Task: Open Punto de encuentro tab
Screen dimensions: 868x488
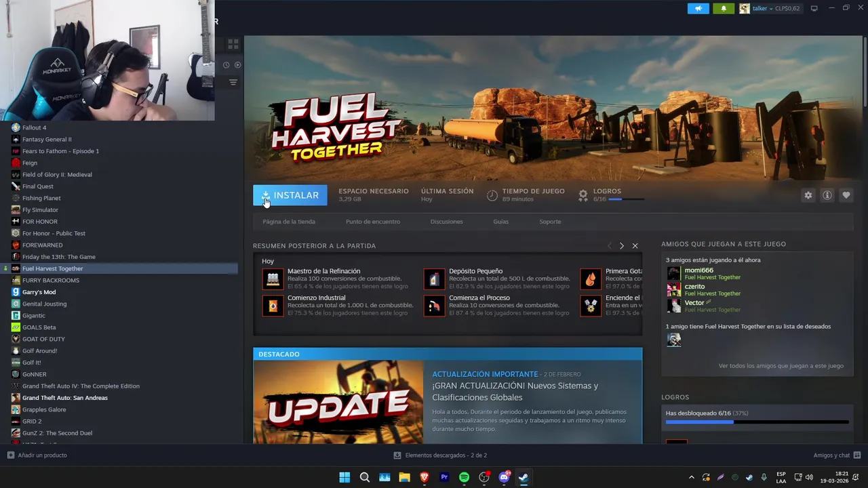Action: coord(373,222)
